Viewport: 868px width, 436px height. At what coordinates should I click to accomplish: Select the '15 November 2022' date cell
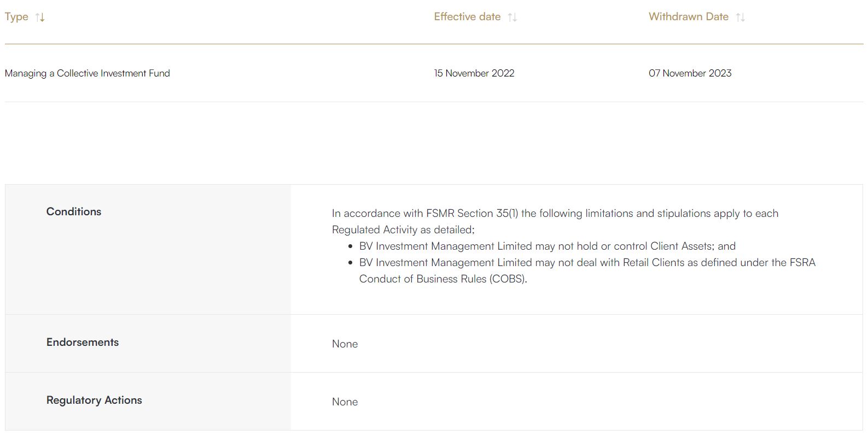pyautogui.click(x=474, y=73)
